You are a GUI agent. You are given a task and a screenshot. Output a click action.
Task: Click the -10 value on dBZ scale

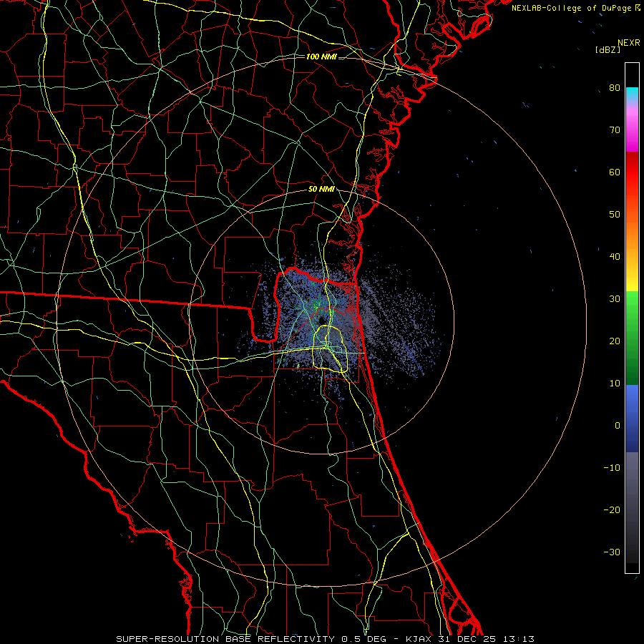tap(612, 468)
